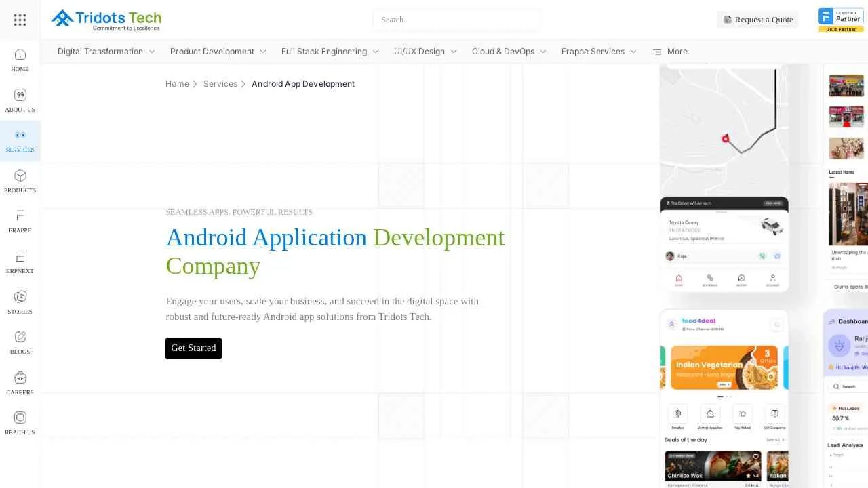Click the Services breadcrumb link
The width and height of the screenshot is (868, 488).
pos(220,84)
